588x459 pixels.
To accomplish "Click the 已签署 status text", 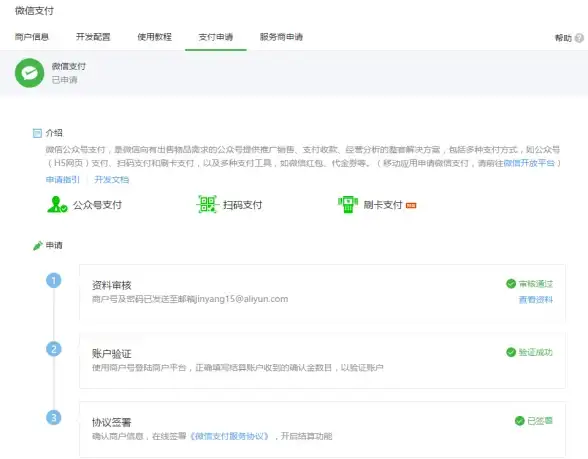I will coord(540,421).
